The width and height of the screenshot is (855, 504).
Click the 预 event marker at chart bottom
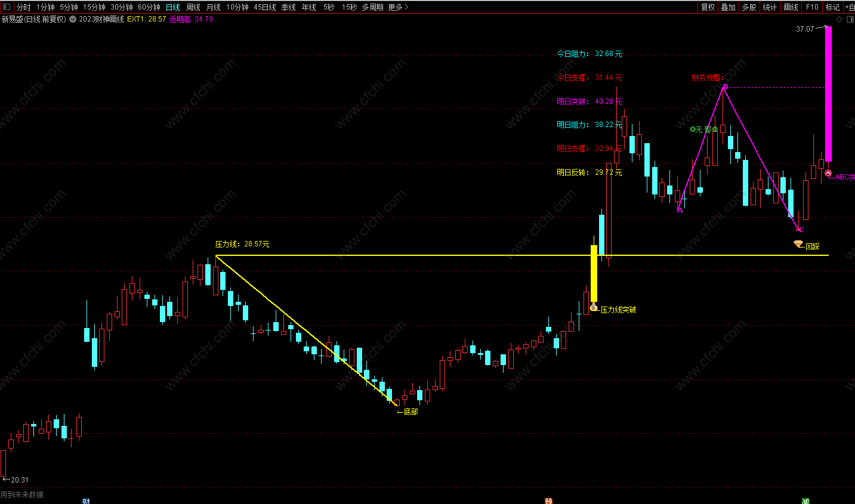point(548,501)
